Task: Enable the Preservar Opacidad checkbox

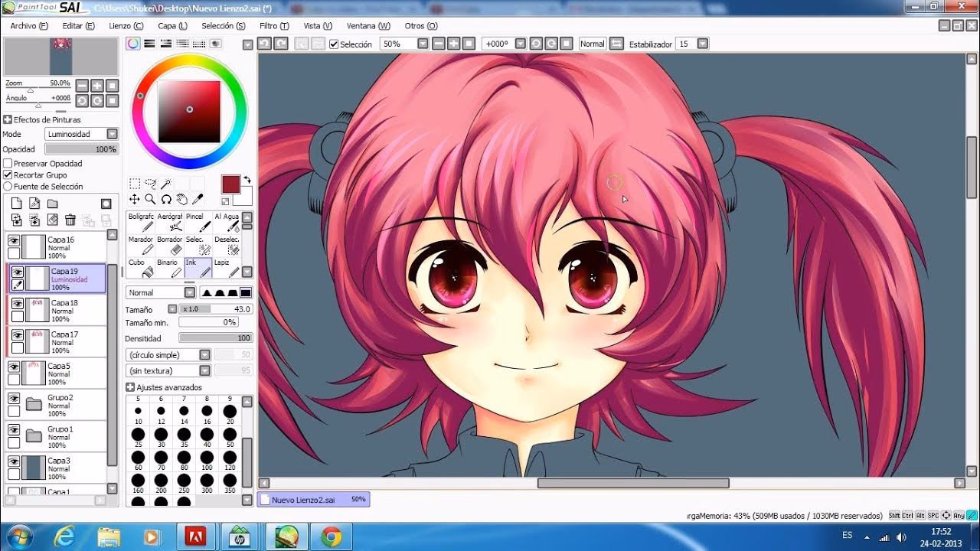Action: click(6, 163)
